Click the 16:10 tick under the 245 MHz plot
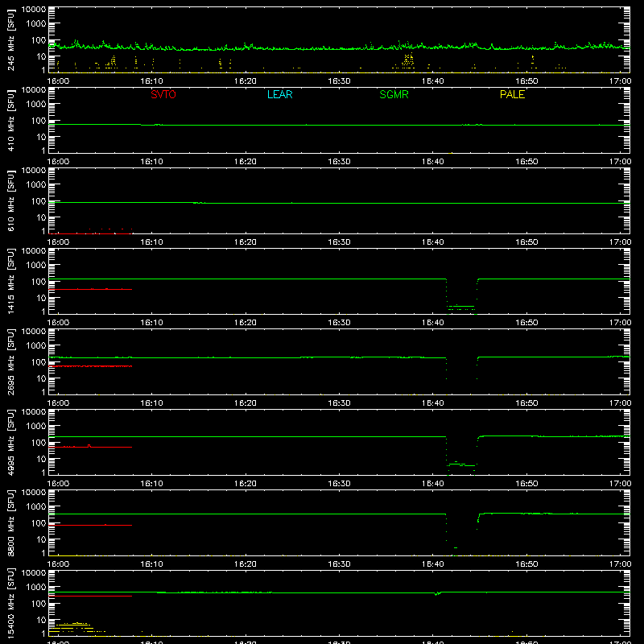The width and height of the screenshot is (644, 644). coord(151,81)
